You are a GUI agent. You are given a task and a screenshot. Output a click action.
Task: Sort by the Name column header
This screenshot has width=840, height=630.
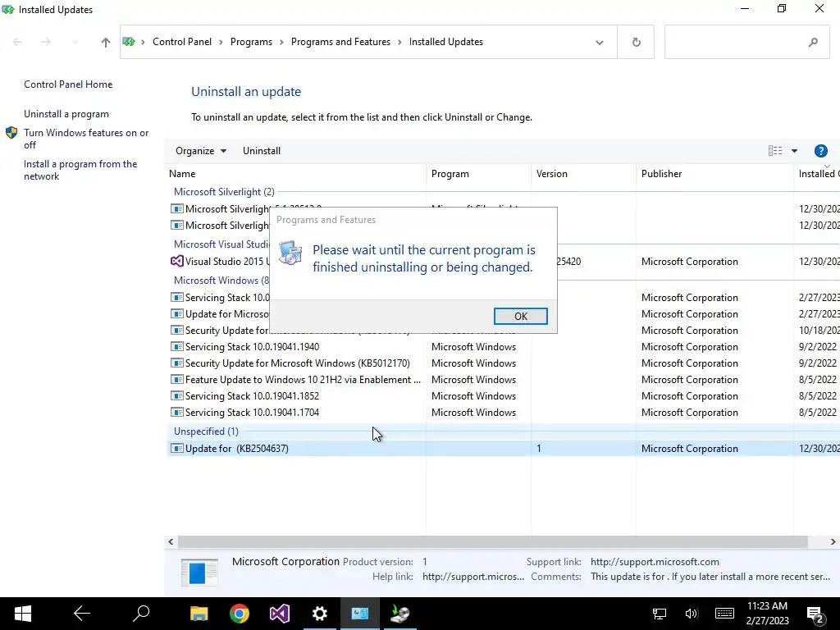[295, 174]
